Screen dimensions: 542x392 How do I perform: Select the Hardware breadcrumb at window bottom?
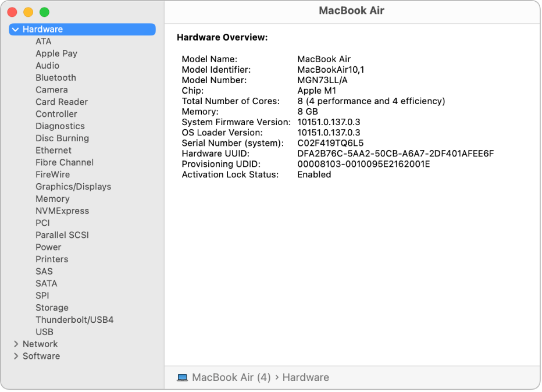click(305, 377)
